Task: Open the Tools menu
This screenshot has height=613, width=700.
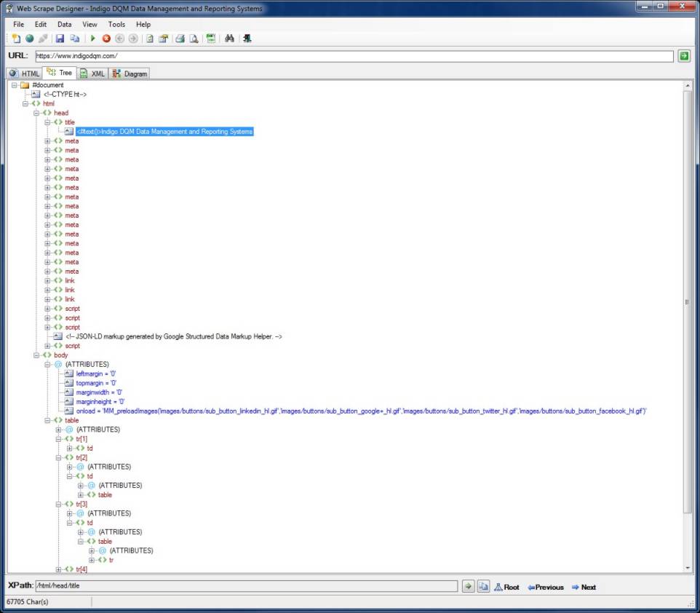Action: pyautogui.click(x=116, y=24)
